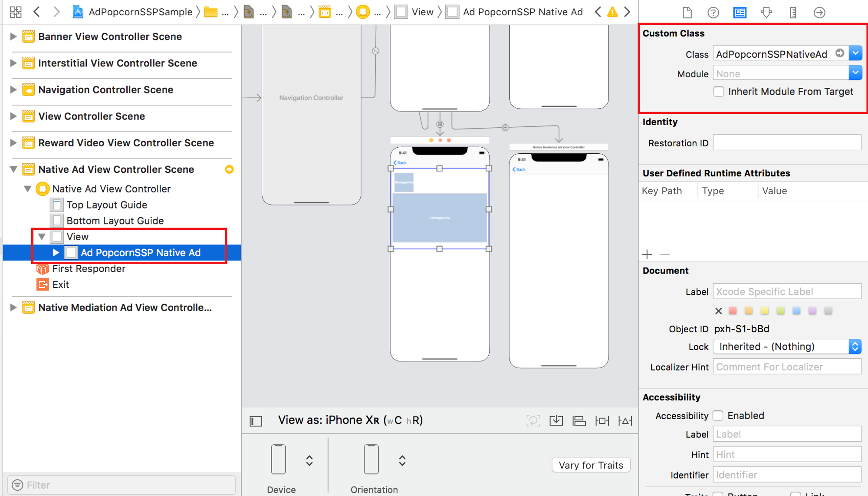Click Vary for Traits button

point(591,465)
